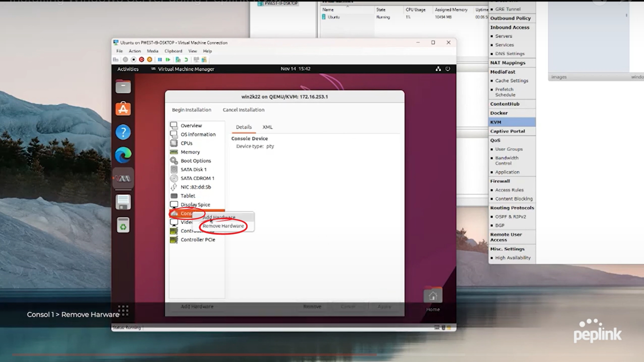Click the Turn Off stop icon
The width and height of the screenshot is (644, 362).
[133, 60]
